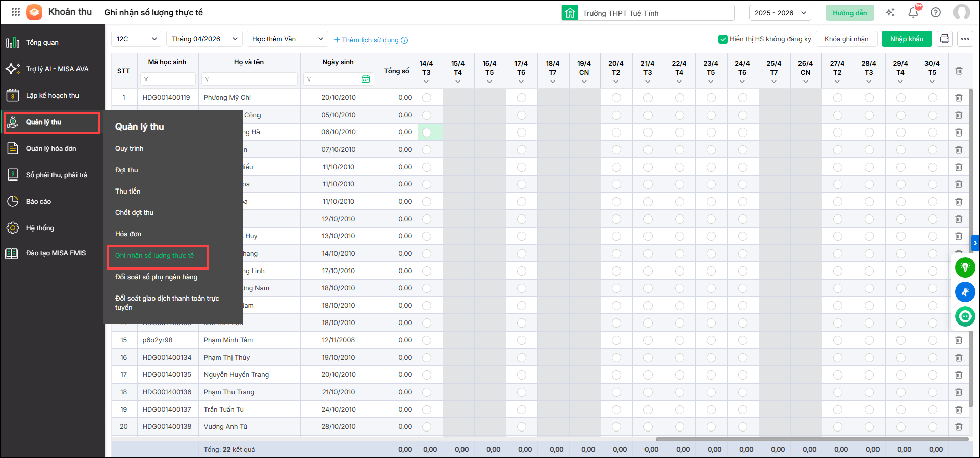Select Thu tiền in Quản lý thu menu

[x=127, y=191]
